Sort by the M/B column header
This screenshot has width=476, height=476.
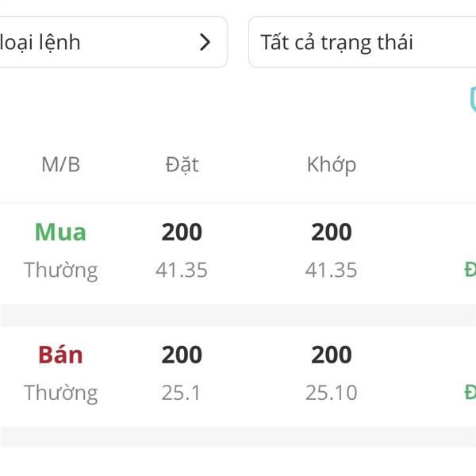pyautogui.click(x=61, y=164)
